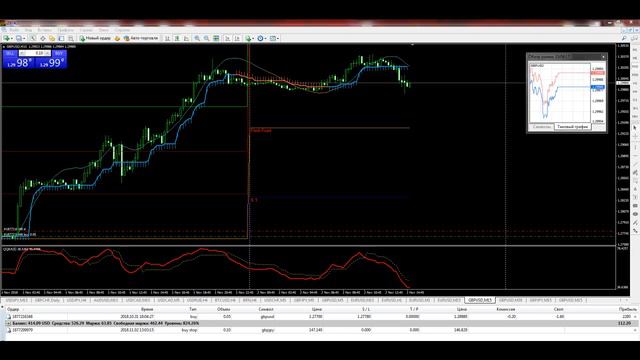The height and width of the screenshot is (360, 640).
Task: Switch chart to bar chart
Action: [167, 38]
